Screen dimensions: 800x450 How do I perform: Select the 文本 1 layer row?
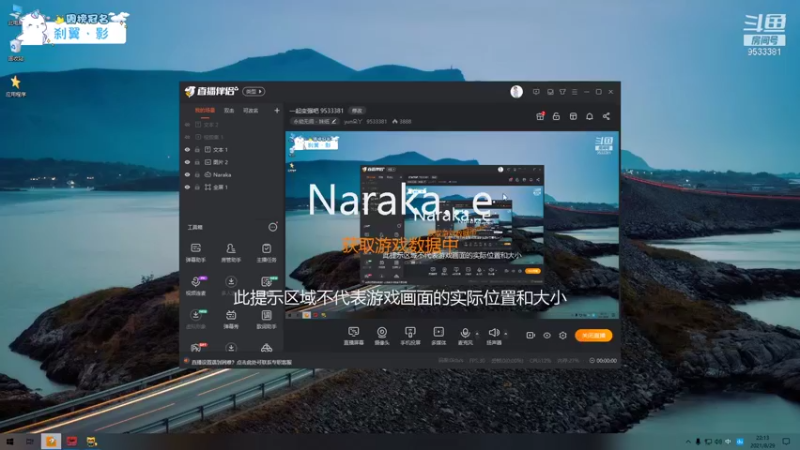tap(232, 149)
